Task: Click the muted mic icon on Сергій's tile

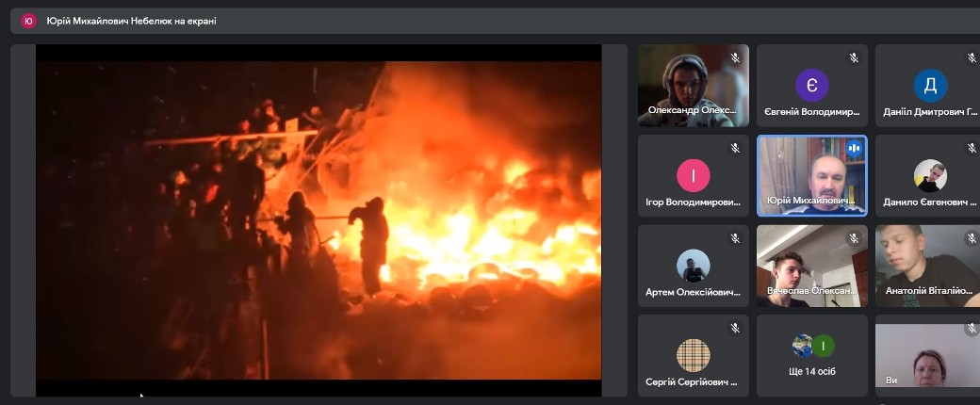Action: tap(735, 329)
